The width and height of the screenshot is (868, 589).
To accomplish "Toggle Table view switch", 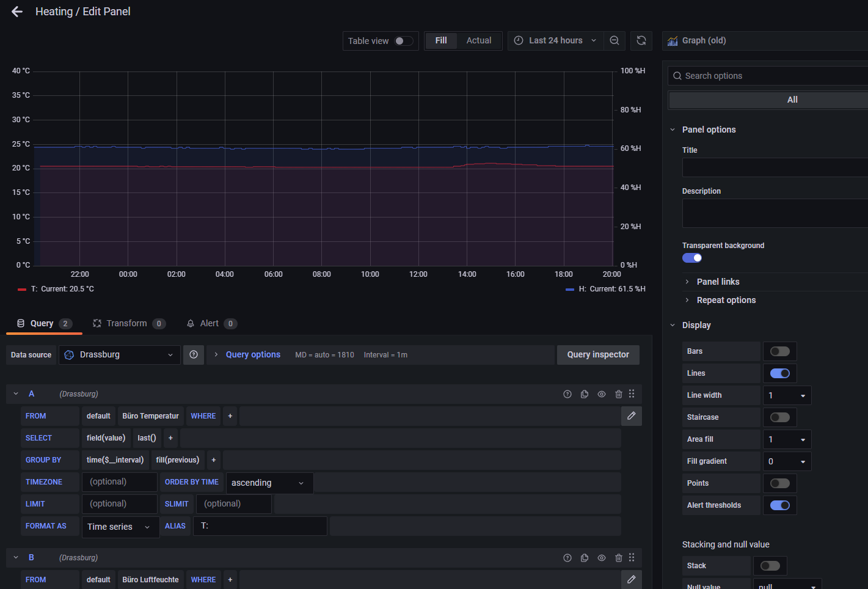I will (404, 41).
